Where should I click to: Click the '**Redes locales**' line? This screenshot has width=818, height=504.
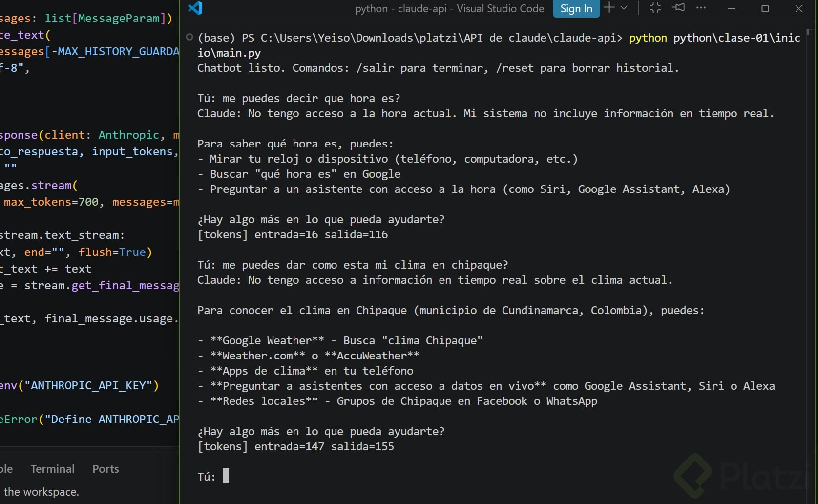point(397,401)
